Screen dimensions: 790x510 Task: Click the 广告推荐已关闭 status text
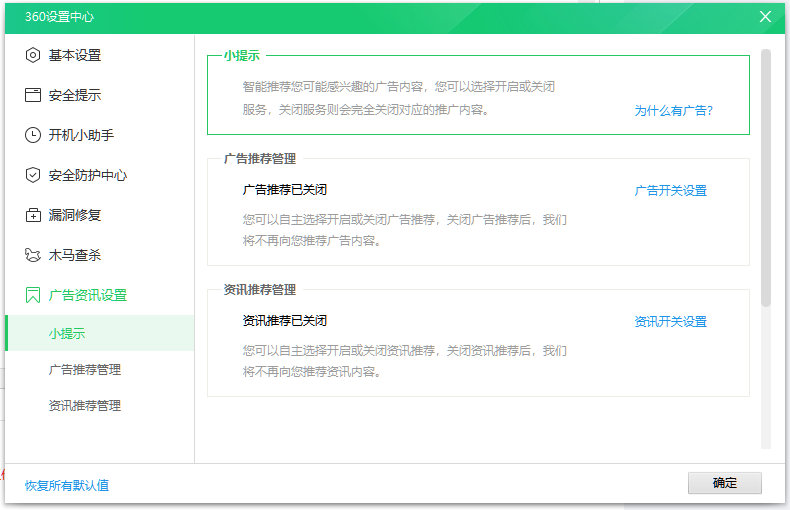(x=285, y=190)
